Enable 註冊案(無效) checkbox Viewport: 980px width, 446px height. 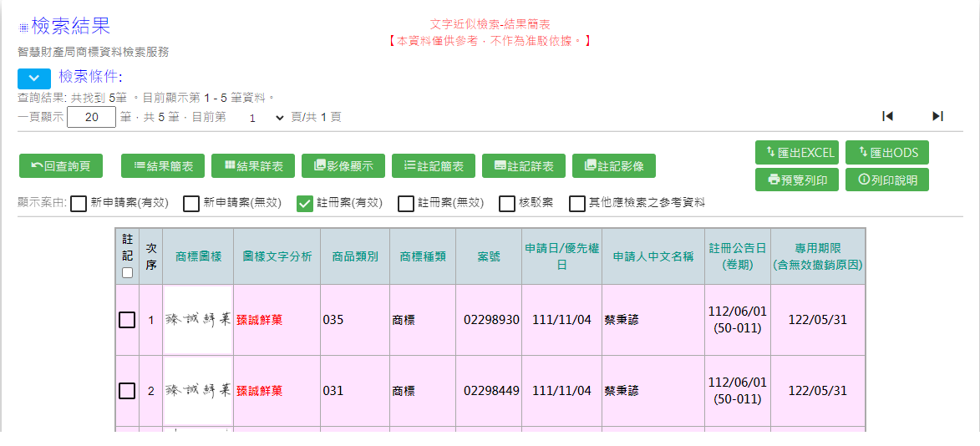pos(406,204)
